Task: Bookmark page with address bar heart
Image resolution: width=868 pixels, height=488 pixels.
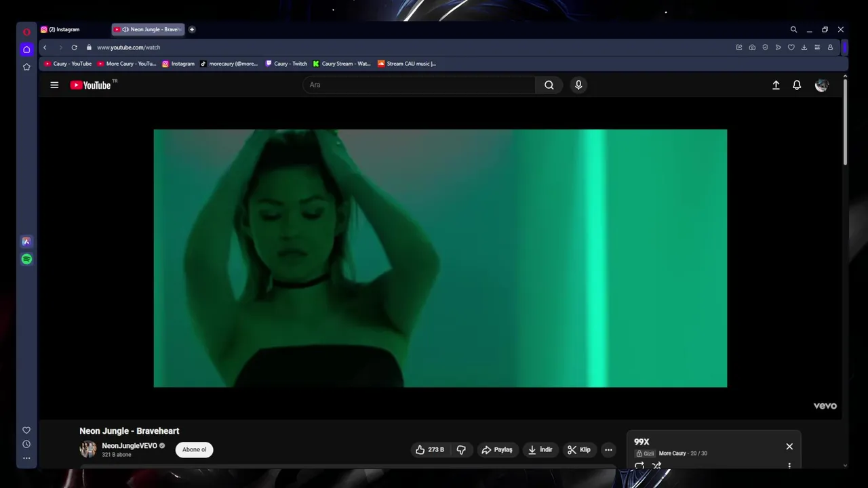Action: (x=791, y=47)
